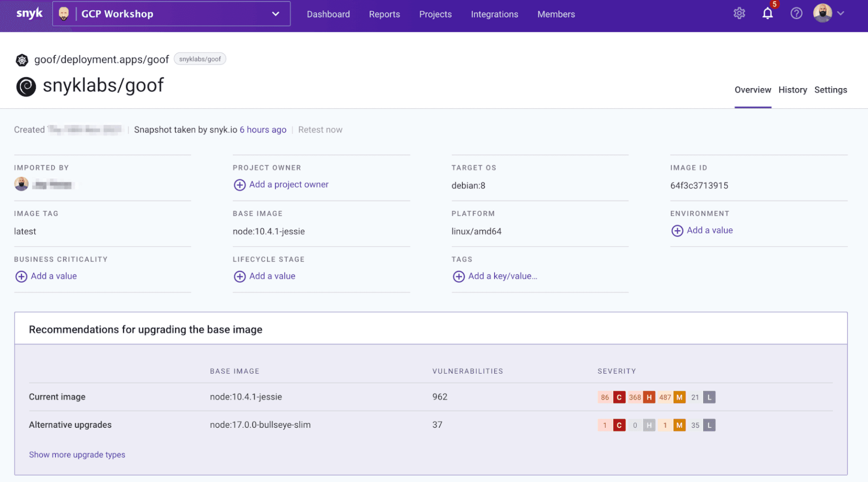This screenshot has height=482, width=868.
Task: Click the 35 low badge for alternative upgrade
Action: click(702, 425)
